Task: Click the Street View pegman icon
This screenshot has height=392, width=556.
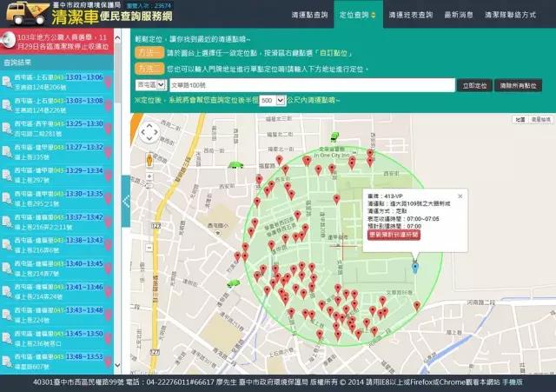Action: (x=149, y=160)
